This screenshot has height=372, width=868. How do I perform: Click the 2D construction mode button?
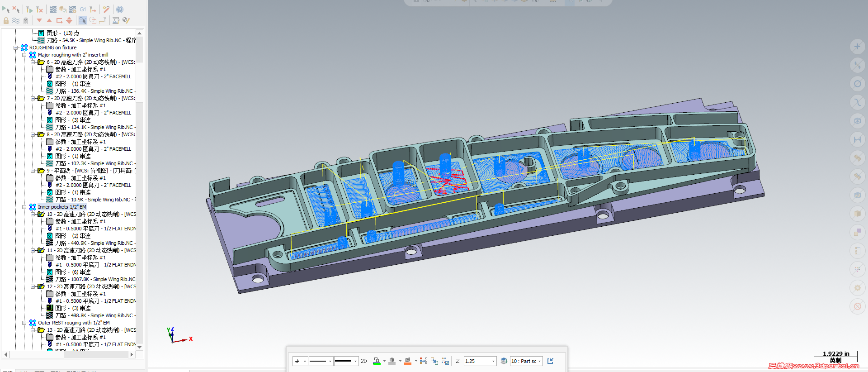coord(364,361)
